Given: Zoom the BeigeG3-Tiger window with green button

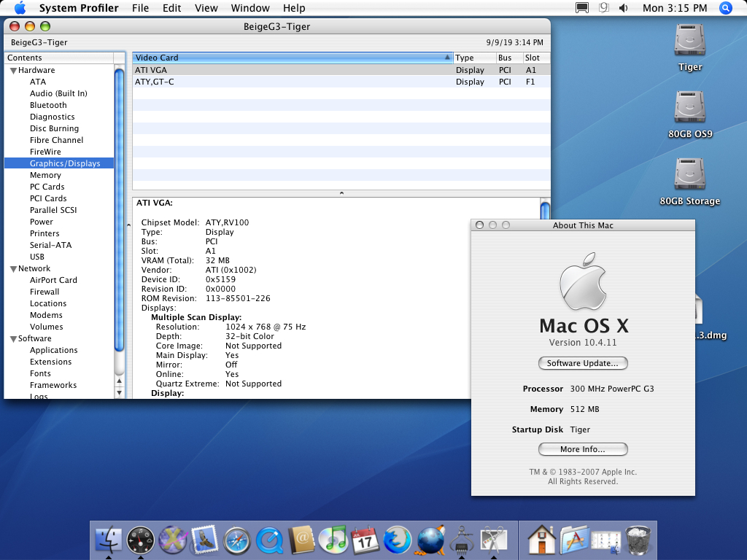Looking at the screenshot, I should pyautogui.click(x=45, y=26).
